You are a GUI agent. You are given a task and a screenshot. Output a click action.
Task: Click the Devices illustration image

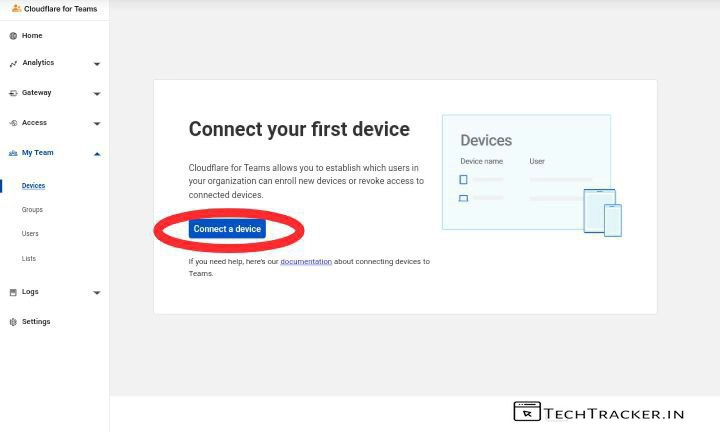(x=530, y=175)
